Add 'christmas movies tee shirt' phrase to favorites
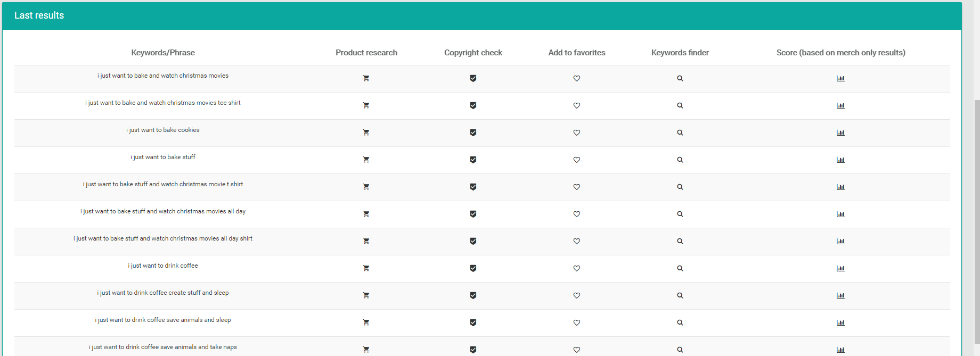 click(576, 105)
